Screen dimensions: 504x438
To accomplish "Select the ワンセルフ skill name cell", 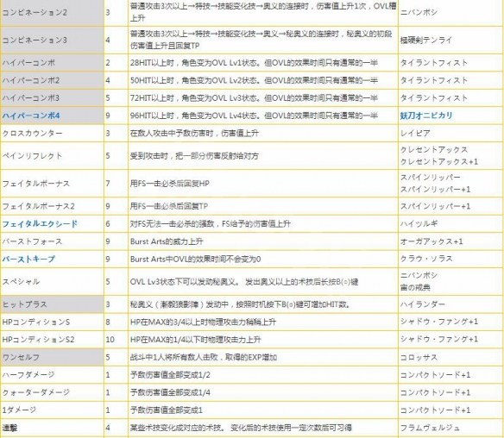I will (52, 357).
